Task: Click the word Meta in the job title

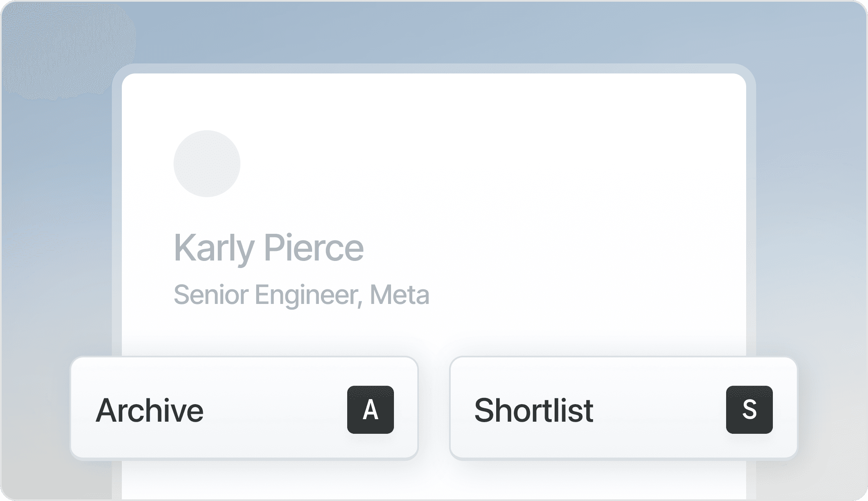Action: pyautogui.click(x=399, y=295)
